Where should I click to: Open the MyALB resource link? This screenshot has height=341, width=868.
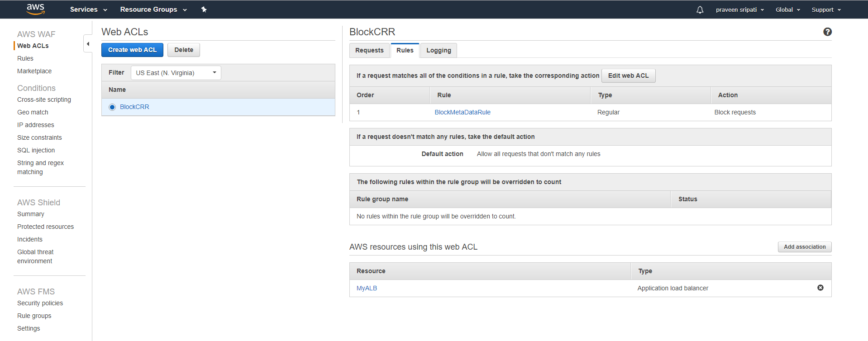[367, 288]
